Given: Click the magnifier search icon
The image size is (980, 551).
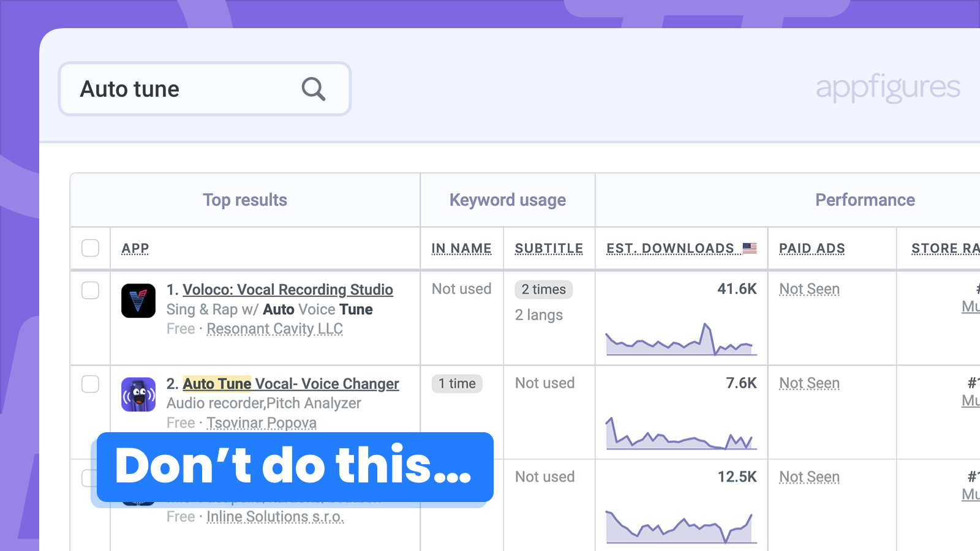Looking at the screenshot, I should [313, 89].
